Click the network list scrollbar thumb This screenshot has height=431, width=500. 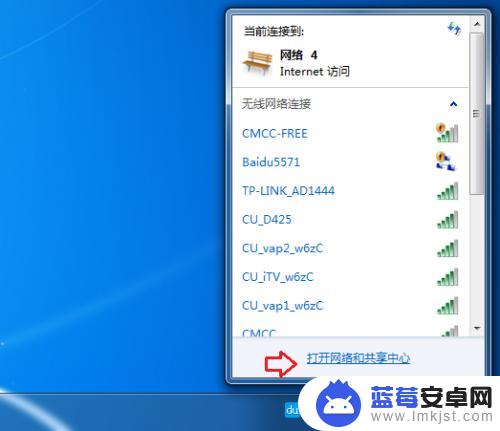click(x=477, y=113)
